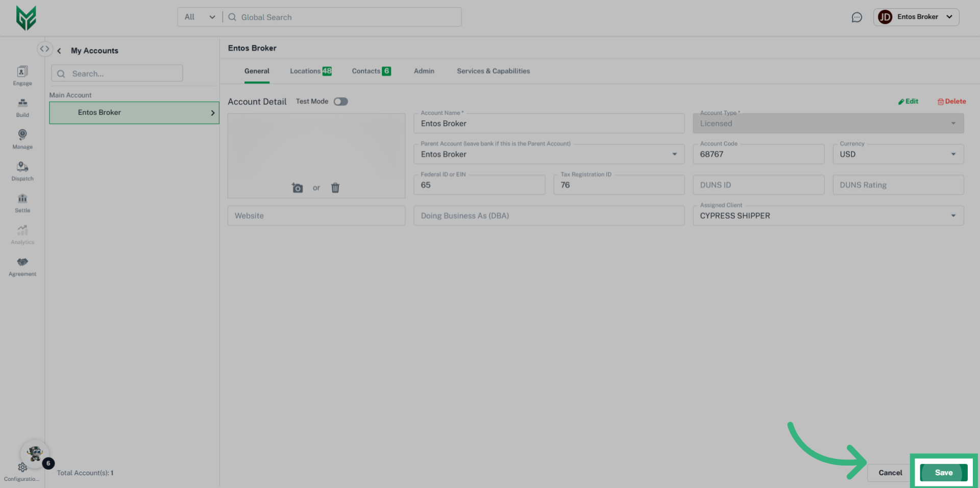The image size is (980, 488).
Task: Open the Build sidebar section
Action: tap(22, 108)
